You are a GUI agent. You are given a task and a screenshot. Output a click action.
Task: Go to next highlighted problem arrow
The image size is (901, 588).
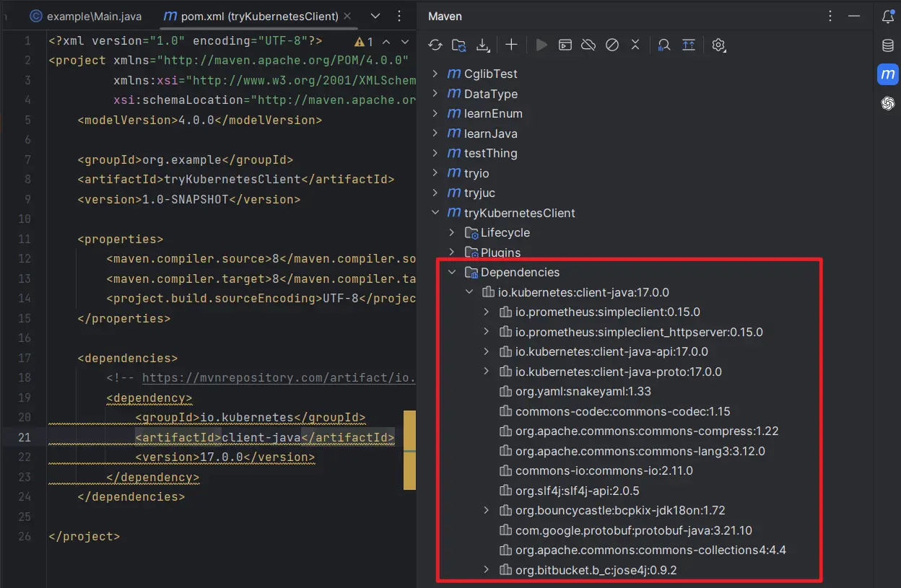[x=404, y=42]
